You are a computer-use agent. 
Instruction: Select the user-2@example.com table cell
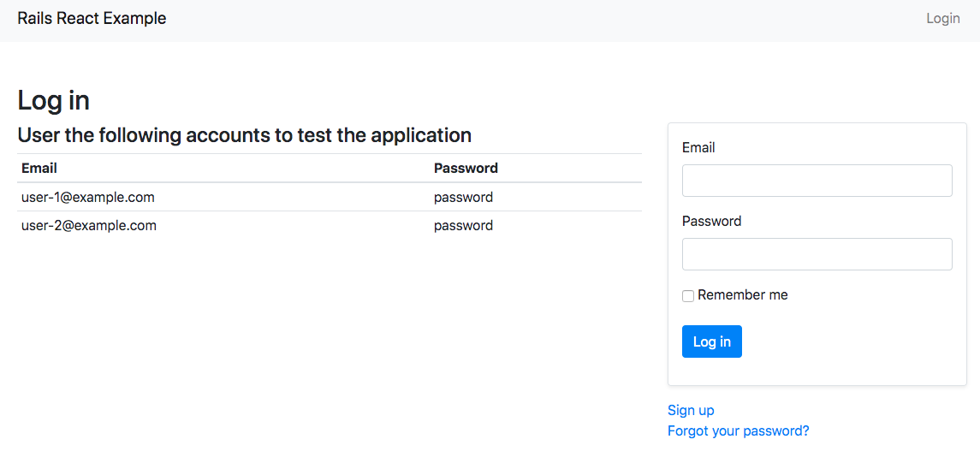(x=89, y=226)
